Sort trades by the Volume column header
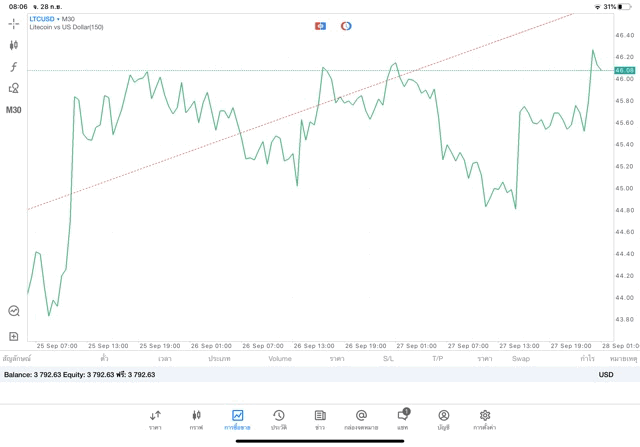640x447 pixels. click(280, 358)
